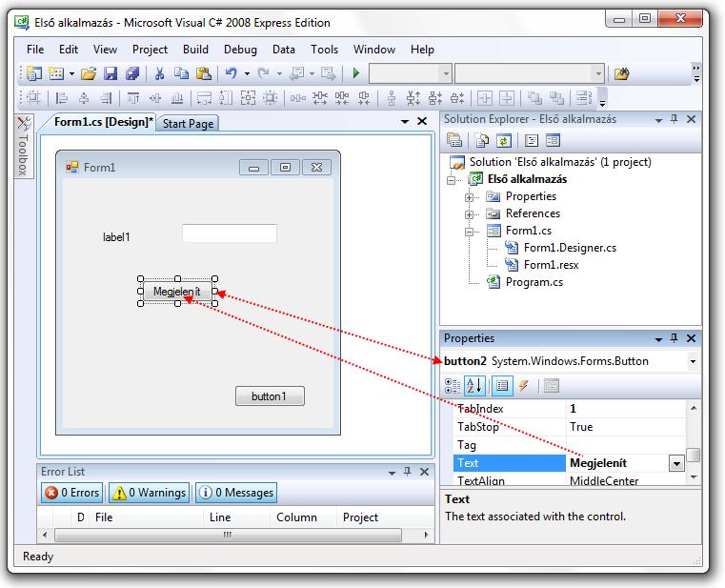
Task: Open the undo history dropdown arrow
Action: [247, 73]
